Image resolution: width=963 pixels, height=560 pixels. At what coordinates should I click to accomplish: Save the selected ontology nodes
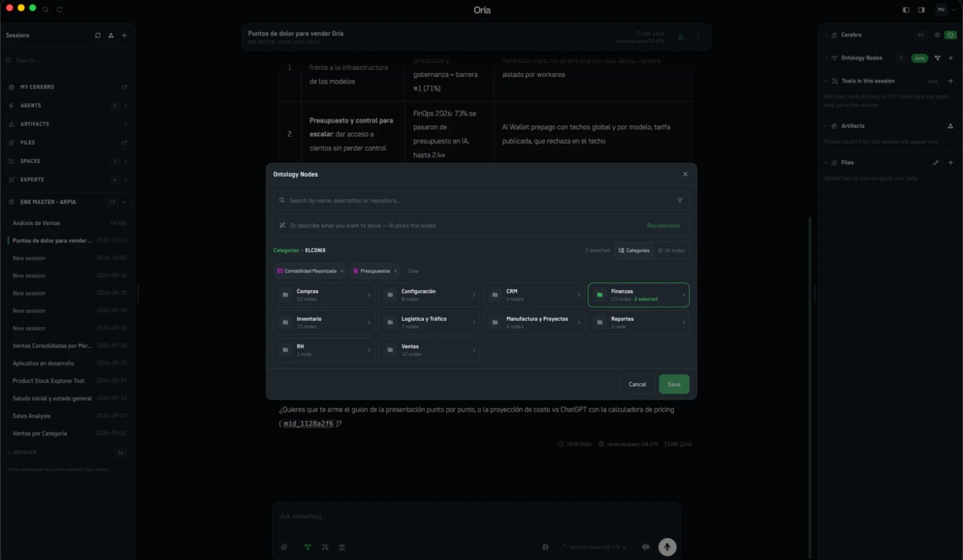[674, 384]
